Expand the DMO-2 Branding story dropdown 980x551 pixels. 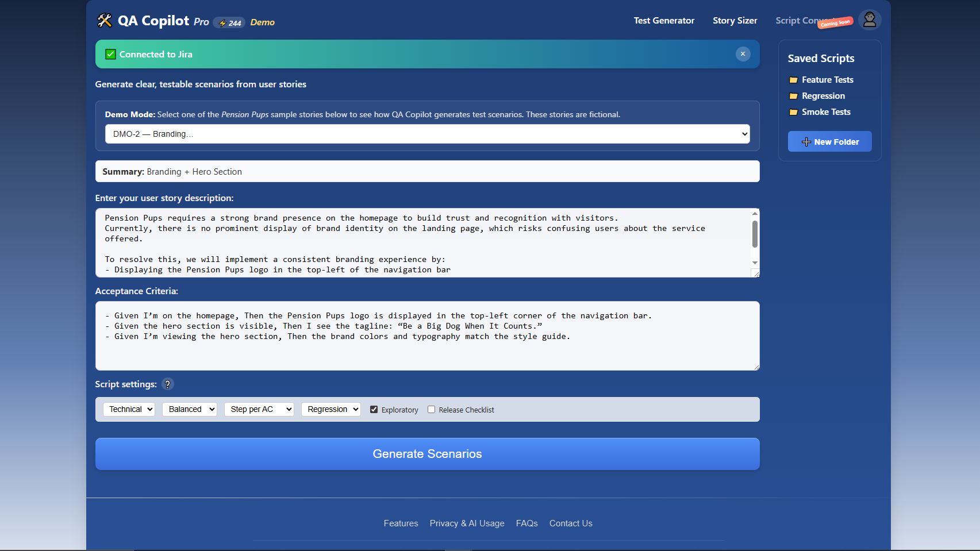(427, 134)
